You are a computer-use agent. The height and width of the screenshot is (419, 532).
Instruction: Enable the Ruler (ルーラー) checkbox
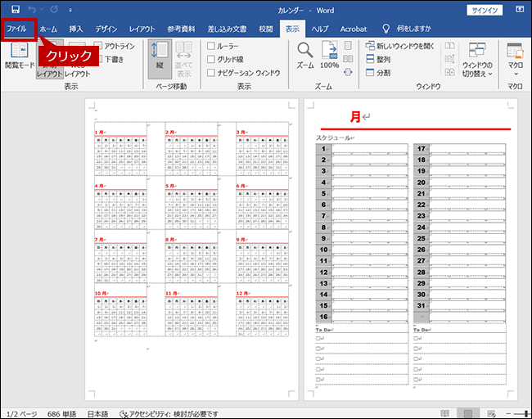click(212, 47)
